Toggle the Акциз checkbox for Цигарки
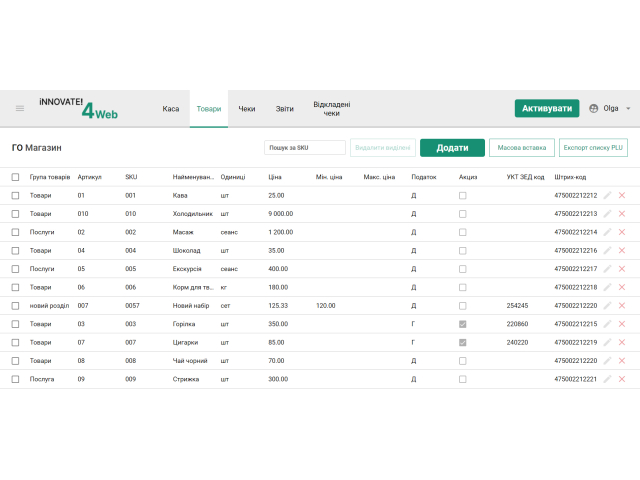The height and width of the screenshot is (480, 640). pos(462,342)
